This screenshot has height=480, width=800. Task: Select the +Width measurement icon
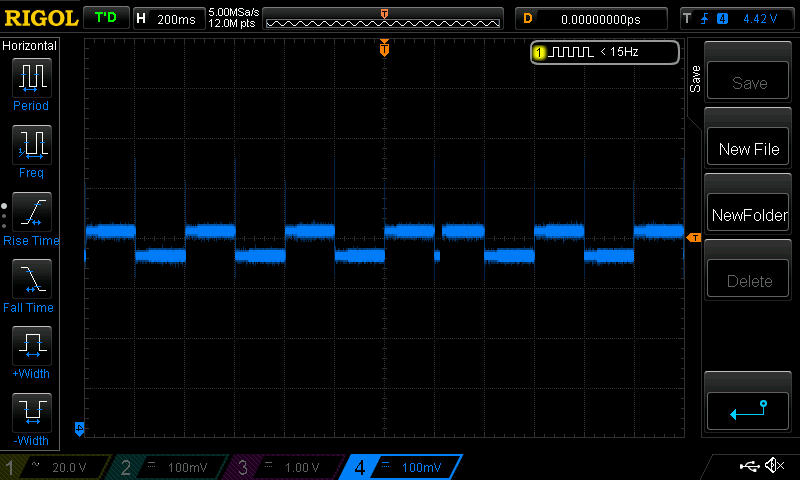pyautogui.click(x=31, y=346)
